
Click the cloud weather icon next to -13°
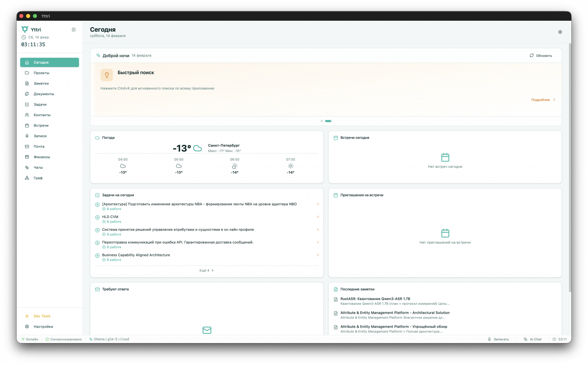(198, 148)
